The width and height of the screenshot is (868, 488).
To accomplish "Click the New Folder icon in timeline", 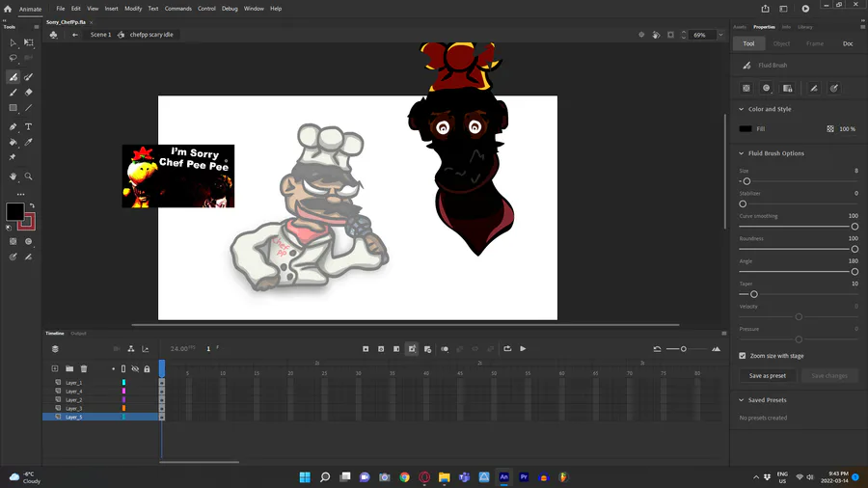I will (x=69, y=368).
